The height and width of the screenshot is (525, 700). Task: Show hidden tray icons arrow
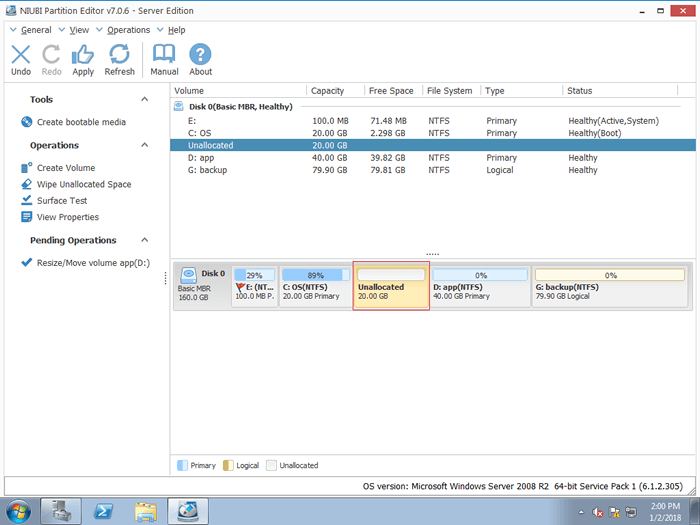[x=581, y=512]
